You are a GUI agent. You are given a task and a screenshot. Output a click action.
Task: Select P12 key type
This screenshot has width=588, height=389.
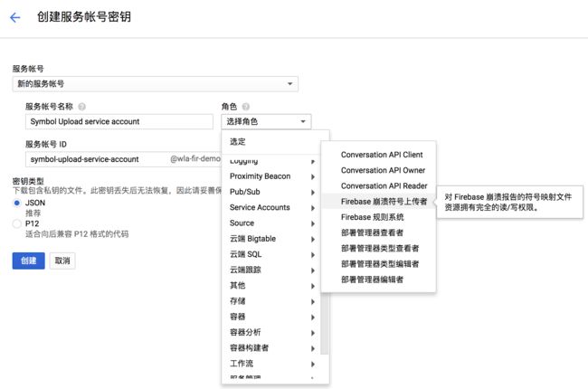[16, 224]
